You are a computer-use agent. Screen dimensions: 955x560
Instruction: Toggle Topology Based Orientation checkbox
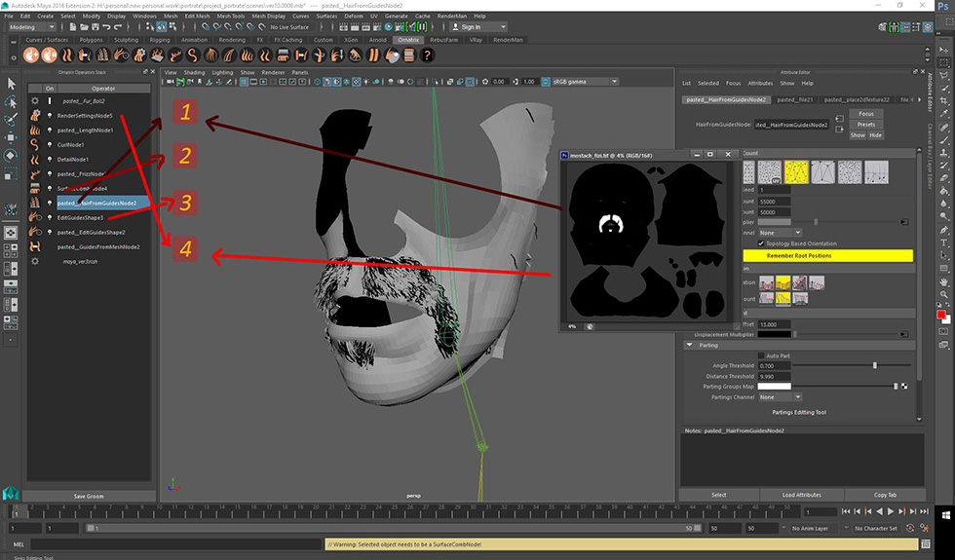(x=761, y=243)
